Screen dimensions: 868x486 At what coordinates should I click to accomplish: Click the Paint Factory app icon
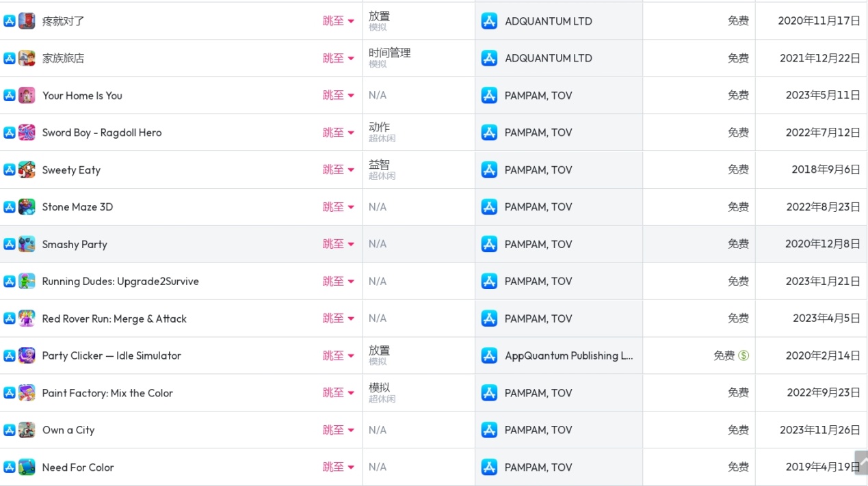click(27, 393)
